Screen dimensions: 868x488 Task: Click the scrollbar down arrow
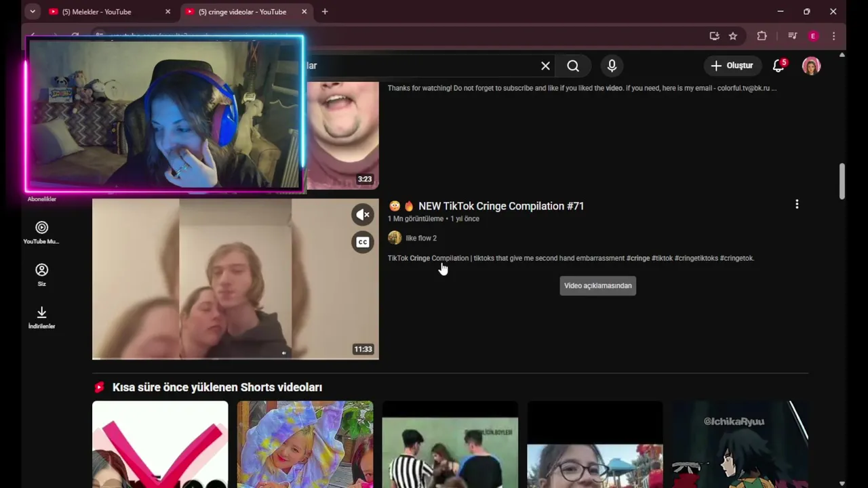[842, 483]
